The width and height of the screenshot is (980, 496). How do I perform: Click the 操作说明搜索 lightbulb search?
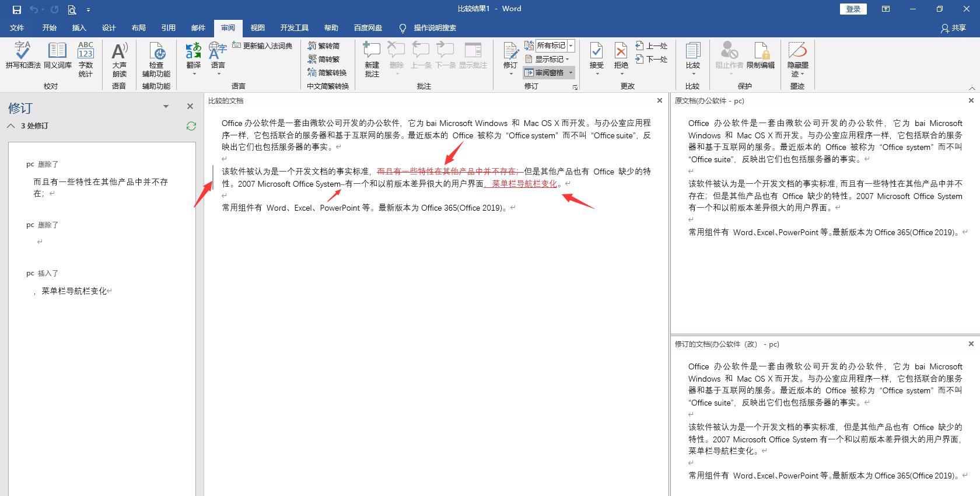tap(428, 28)
